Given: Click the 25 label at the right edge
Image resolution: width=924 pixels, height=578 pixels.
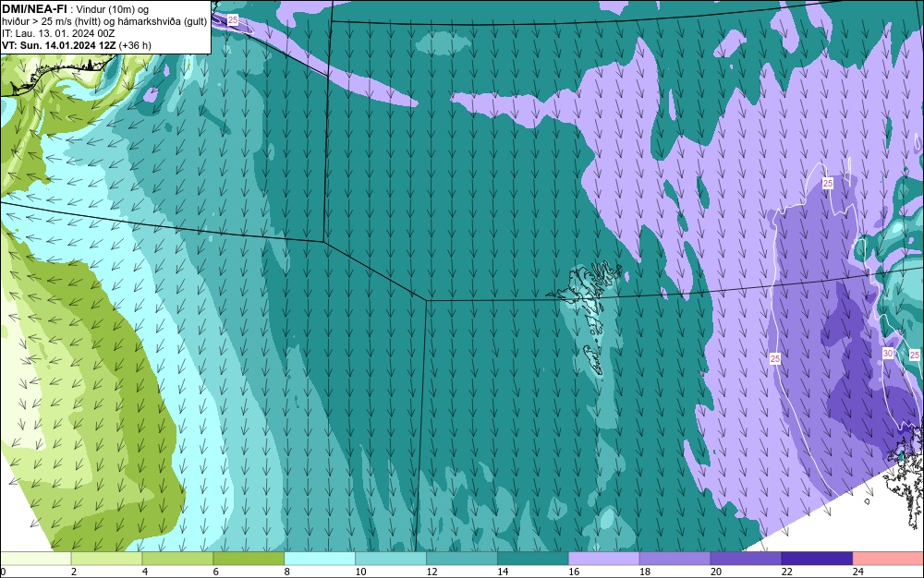Looking at the screenshot, I should pyautogui.click(x=914, y=355).
